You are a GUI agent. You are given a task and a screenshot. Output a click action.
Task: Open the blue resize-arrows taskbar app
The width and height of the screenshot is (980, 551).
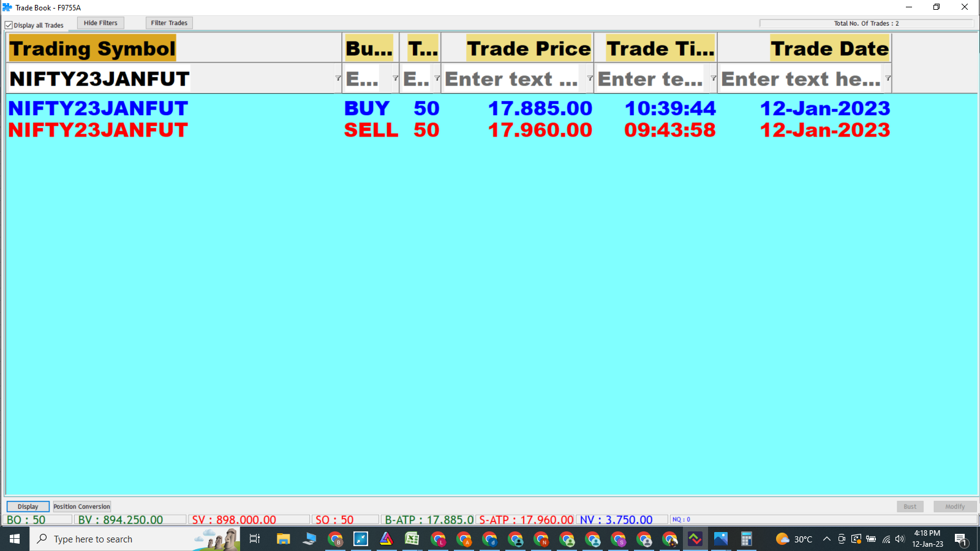361,539
